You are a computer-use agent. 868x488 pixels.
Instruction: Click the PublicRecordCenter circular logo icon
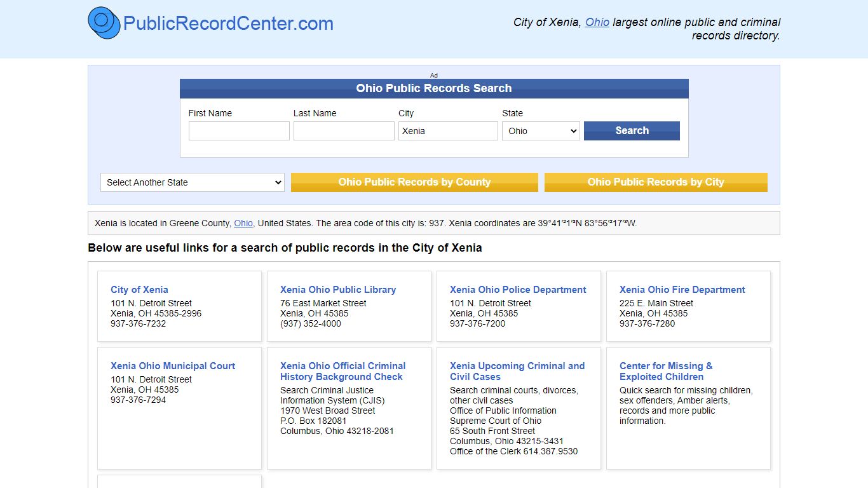(x=104, y=23)
